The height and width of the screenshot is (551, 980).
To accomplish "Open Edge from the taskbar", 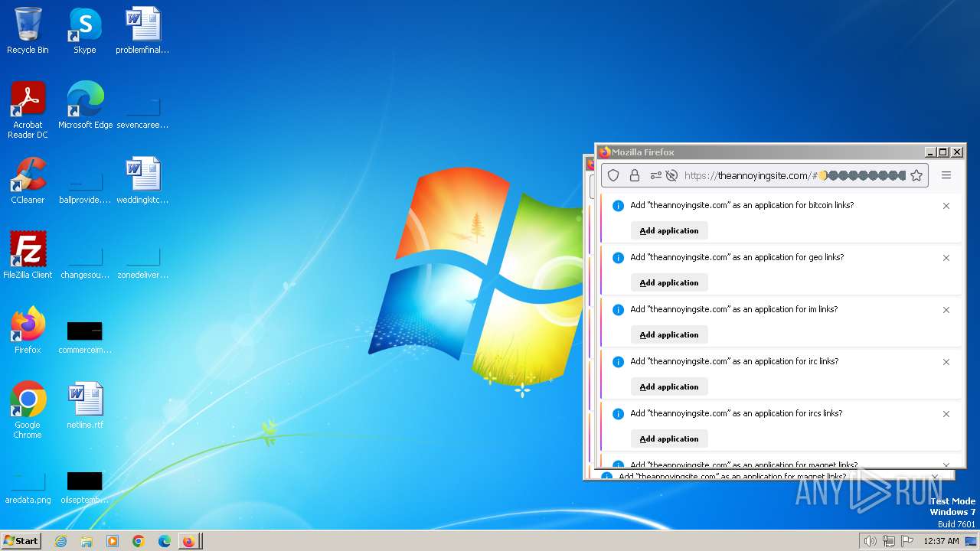I will 164,541.
